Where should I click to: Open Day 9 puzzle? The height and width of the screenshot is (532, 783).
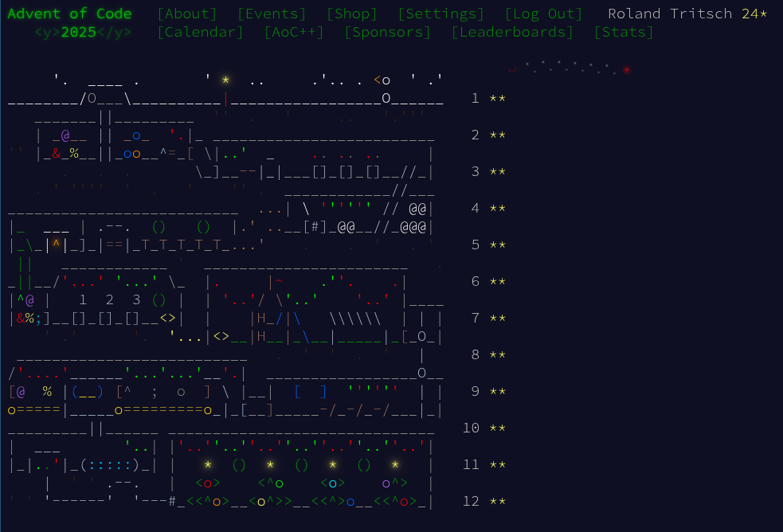pos(476,391)
